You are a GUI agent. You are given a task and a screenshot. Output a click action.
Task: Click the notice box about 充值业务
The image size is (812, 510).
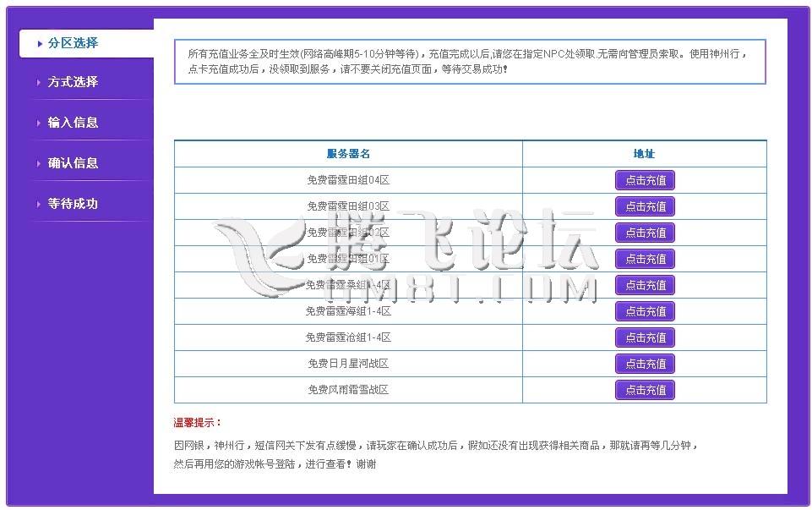469,62
